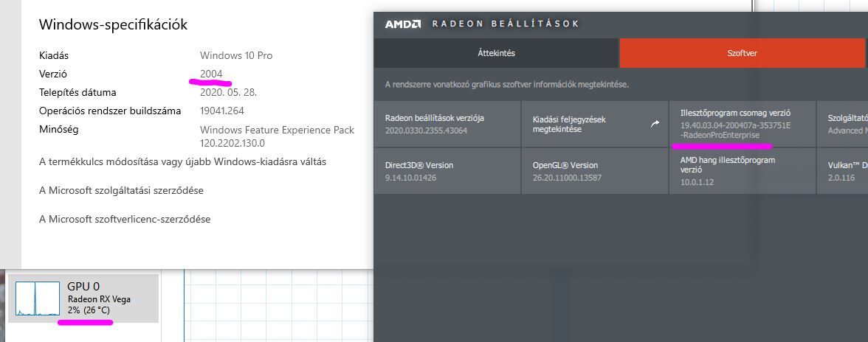The width and height of the screenshot is (868, 342).
Task: Click the Direct3D Version tile
Action: click(x=447, y=171)
